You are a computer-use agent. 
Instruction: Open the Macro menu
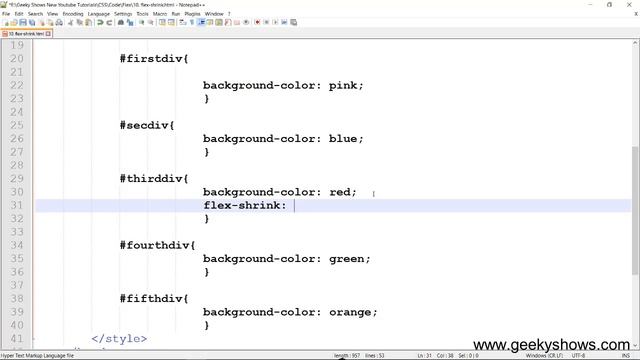(160, 14)
